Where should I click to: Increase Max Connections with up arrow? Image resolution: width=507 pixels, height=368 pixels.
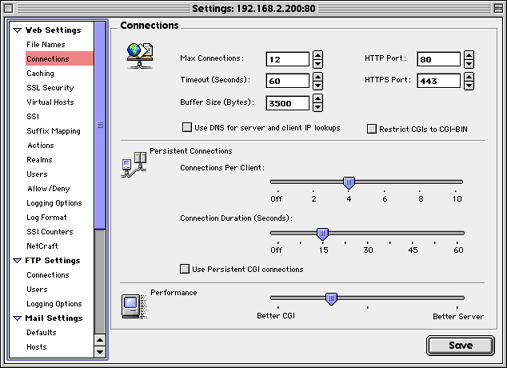(x=318, y=55)
